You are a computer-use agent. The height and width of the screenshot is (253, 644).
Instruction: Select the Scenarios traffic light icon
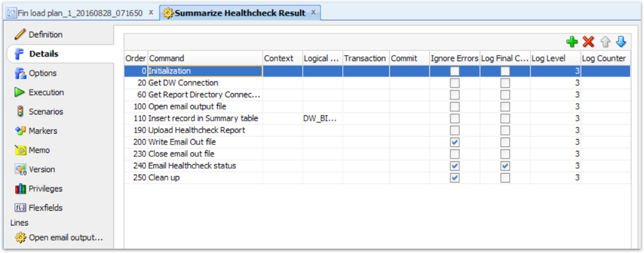click(20, 112)
